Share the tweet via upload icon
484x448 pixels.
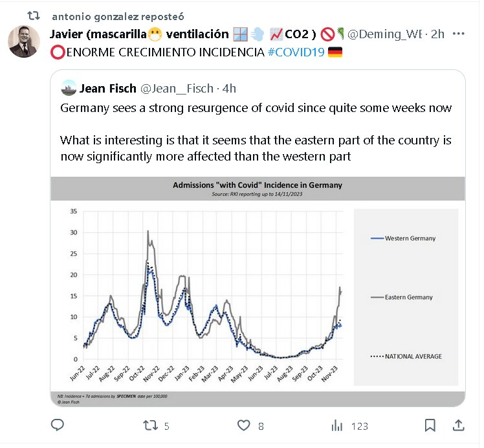(458, 425)
